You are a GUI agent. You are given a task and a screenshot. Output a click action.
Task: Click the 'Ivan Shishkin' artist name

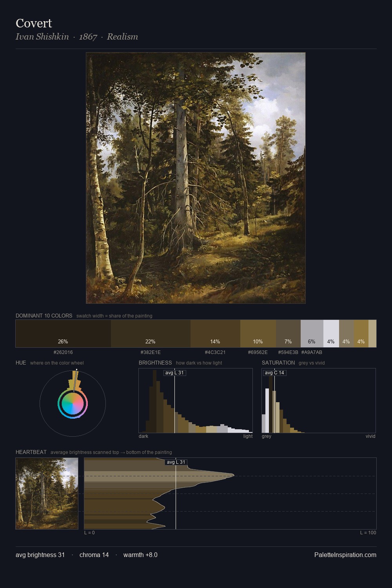42,37
